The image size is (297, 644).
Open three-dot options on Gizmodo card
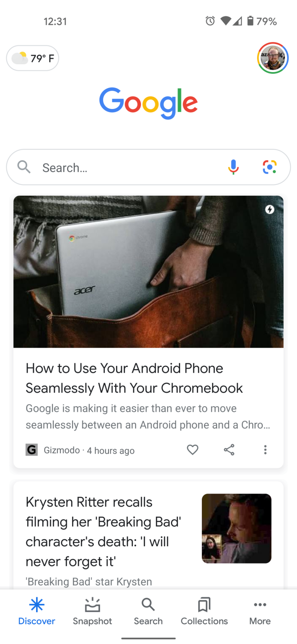(x=265, y=450)
